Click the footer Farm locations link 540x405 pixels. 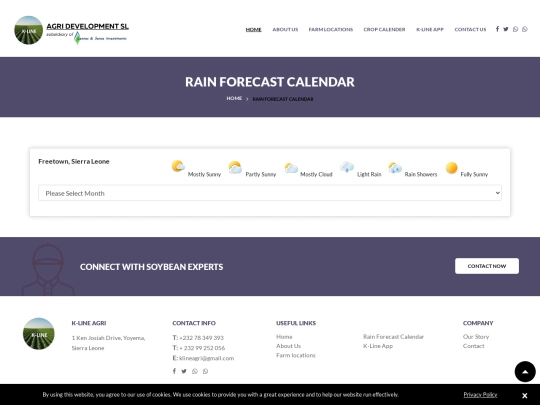[295, 355]
